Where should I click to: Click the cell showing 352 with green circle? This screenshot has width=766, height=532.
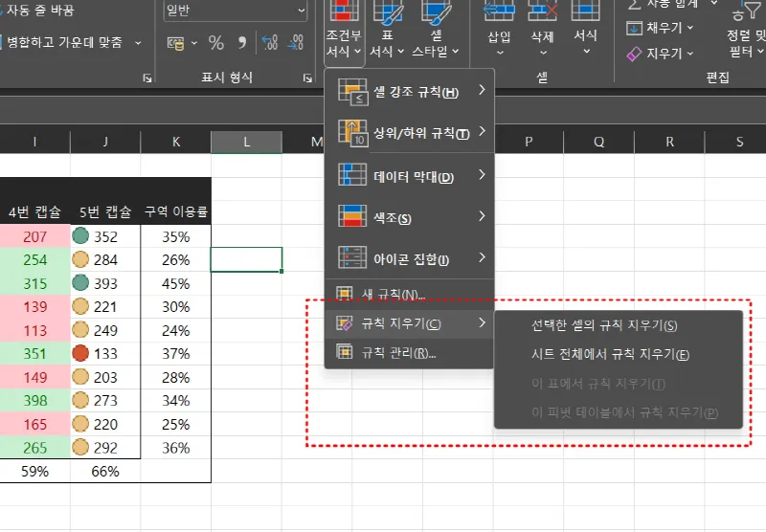point(105,236)
